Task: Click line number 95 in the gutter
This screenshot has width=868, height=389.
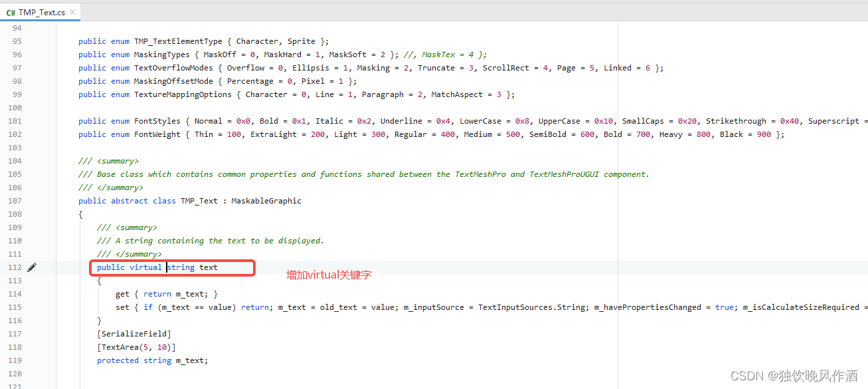Action: [17, 41]
